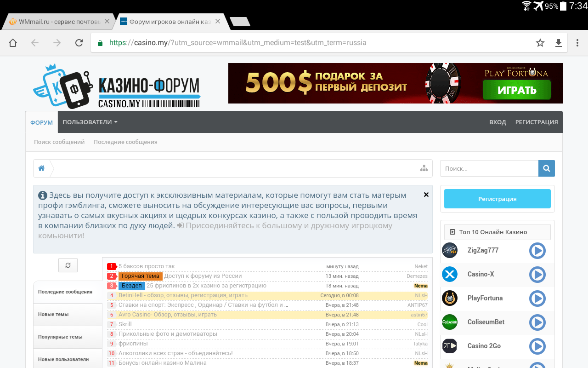Click the ColiseumBet logo icon
This screenshot has height=368, width=588.
(450, 322)
